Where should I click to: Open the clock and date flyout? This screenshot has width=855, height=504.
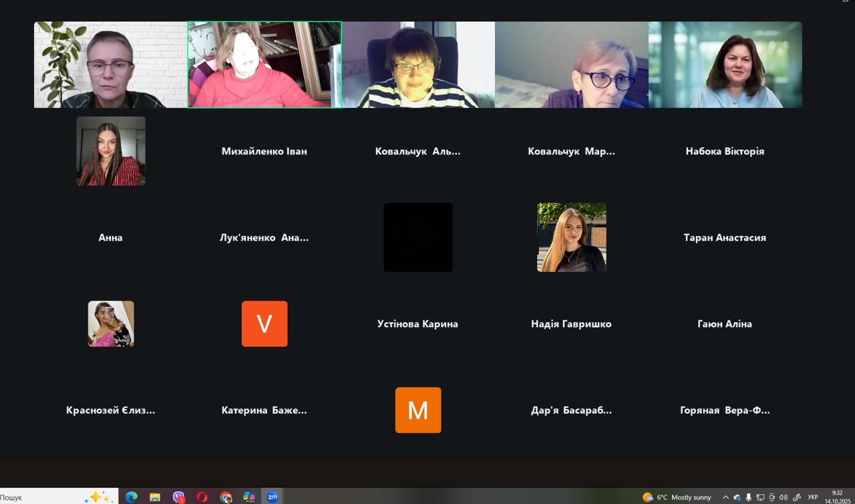click(837, 497)
